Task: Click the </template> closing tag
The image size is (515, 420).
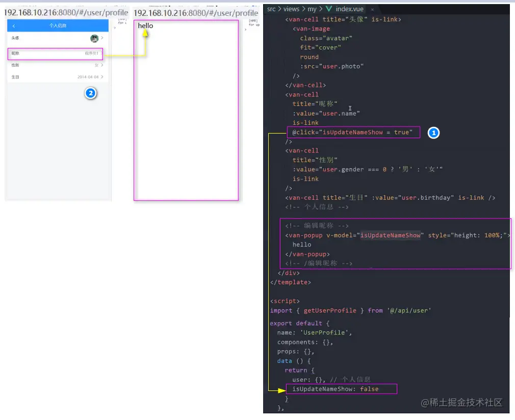Action: 290,282
